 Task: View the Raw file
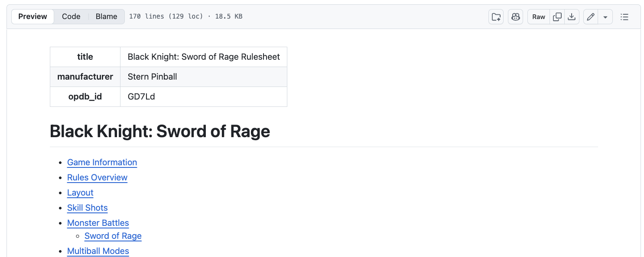(x=539, y=17)
